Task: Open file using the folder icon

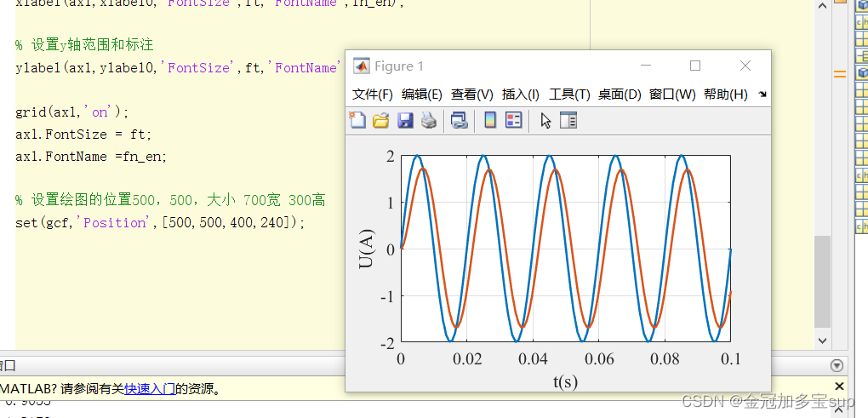Action: [381, 120]
